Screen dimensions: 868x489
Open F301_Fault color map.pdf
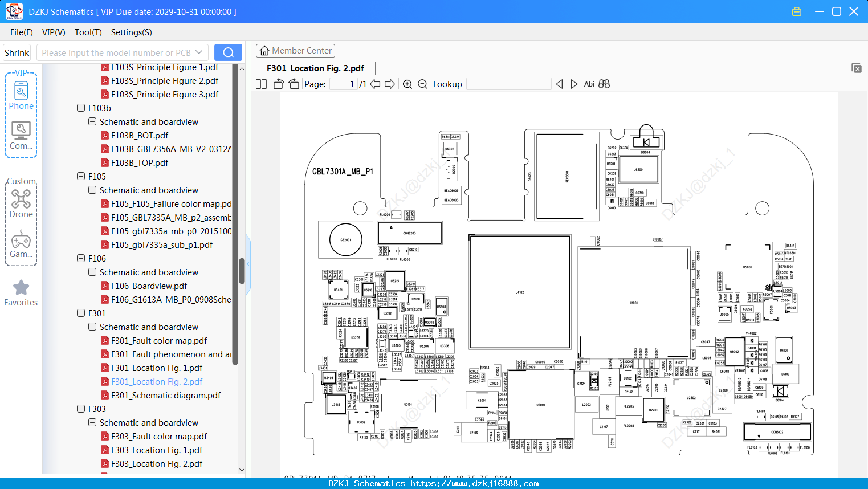pos(159,341)
